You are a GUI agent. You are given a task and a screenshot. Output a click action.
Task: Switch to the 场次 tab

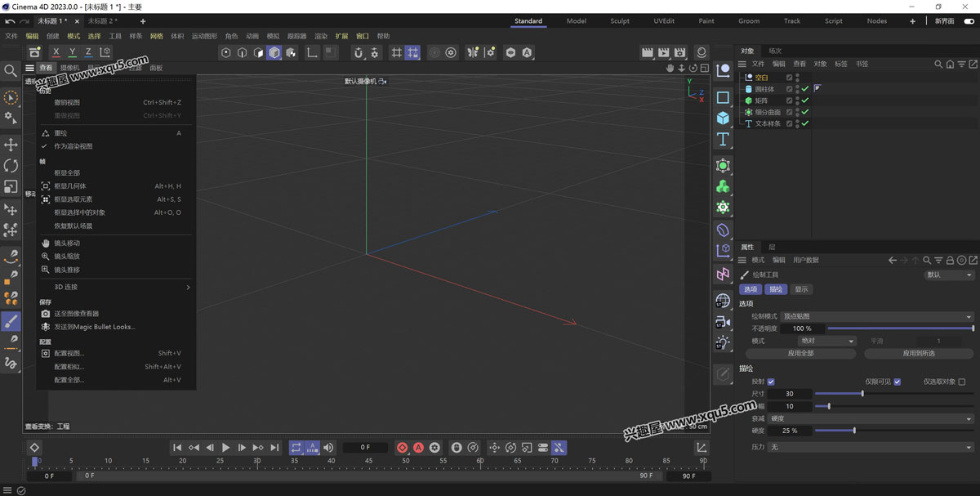tap(775, 51)
